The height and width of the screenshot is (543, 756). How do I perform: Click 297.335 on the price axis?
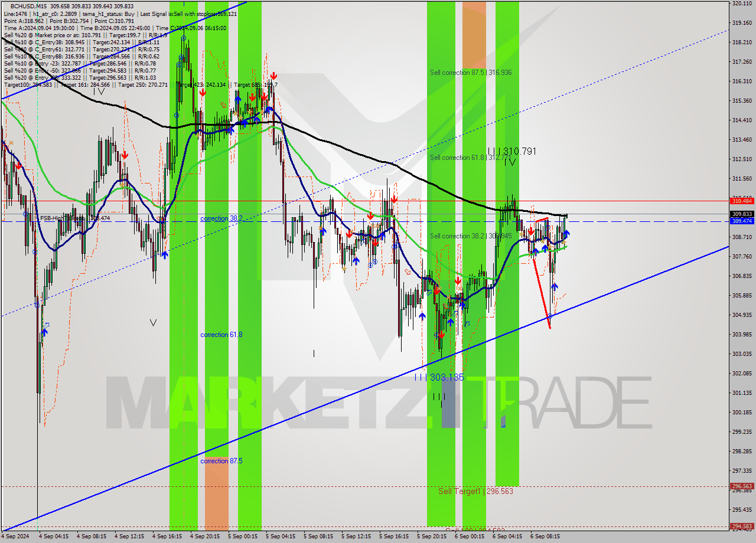(x=742, y=471)
